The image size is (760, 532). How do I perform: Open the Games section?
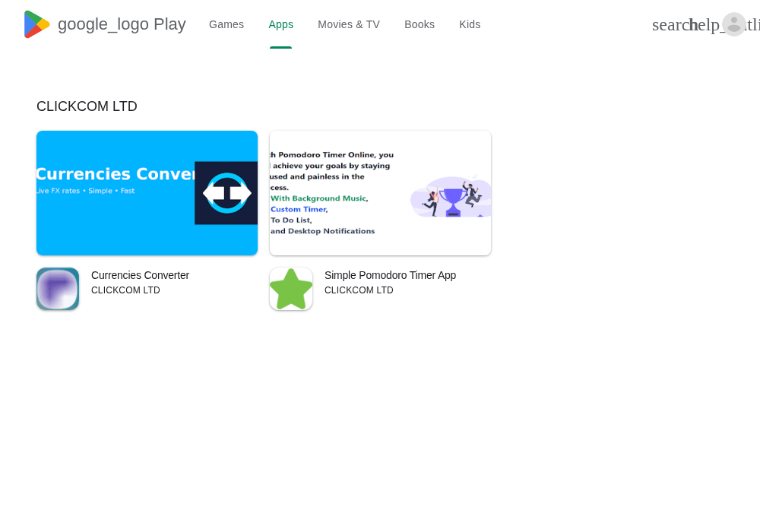tap(226, 24)
